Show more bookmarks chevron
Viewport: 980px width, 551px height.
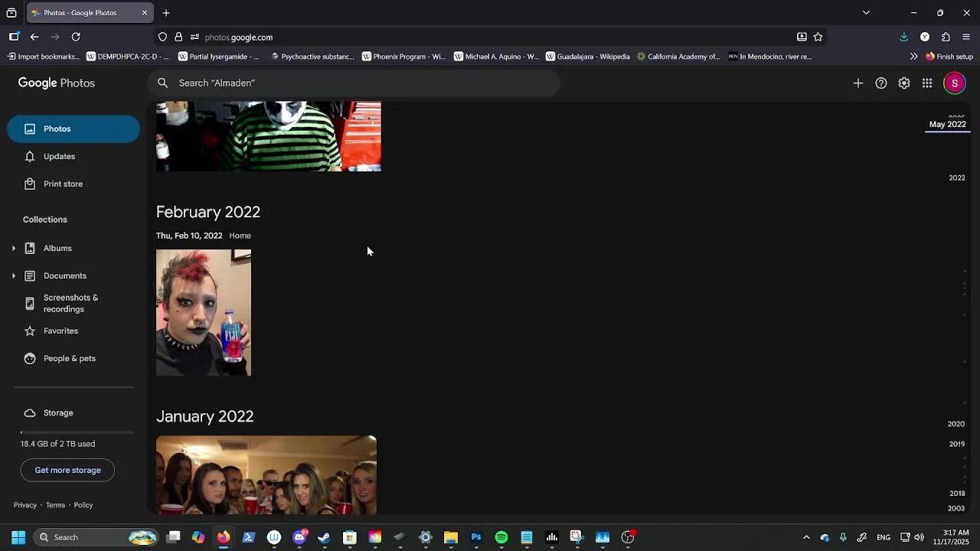click(913, 57)
